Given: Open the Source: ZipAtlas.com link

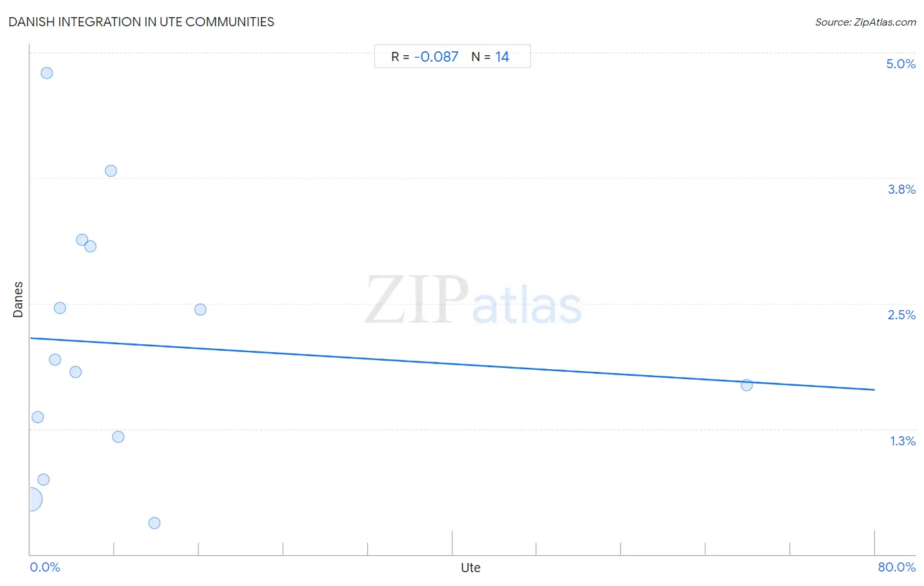Looking at the screenshot, I should pos(866,22).
